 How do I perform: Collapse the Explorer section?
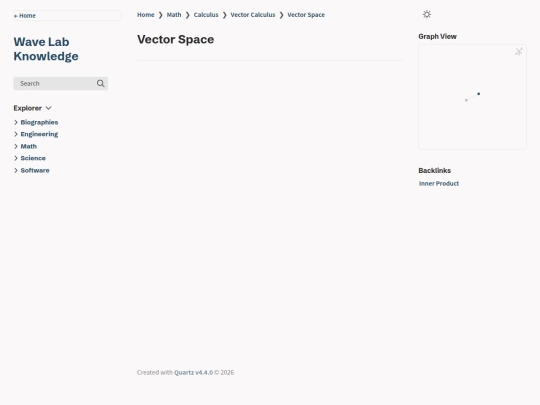coord(32,108)
